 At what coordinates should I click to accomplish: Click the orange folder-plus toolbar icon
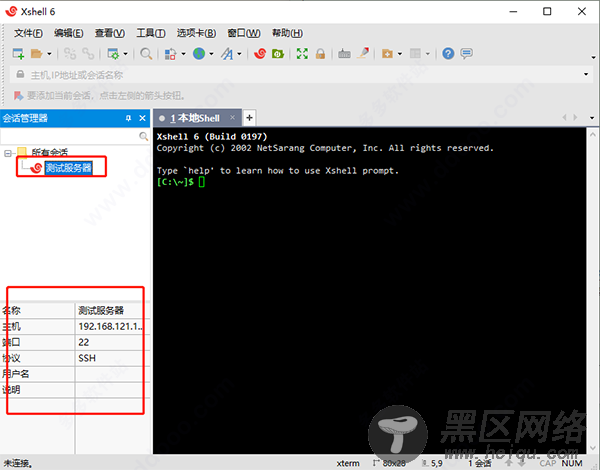(387, 54)
